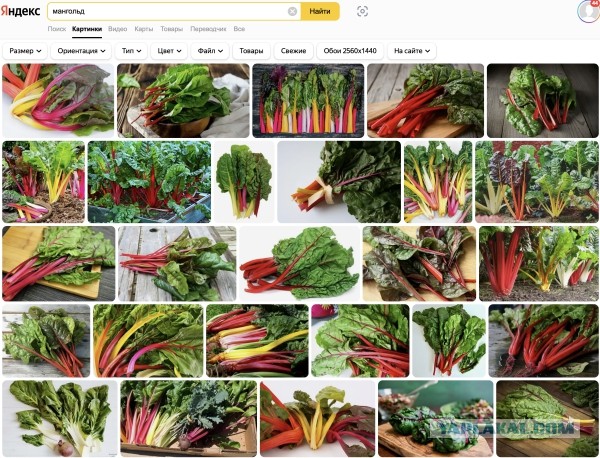Image resolution: width=600 pixels, height=458 pixels.
Task: Toggle the Обои 2560x1440 filter
Action: (349, 50)
